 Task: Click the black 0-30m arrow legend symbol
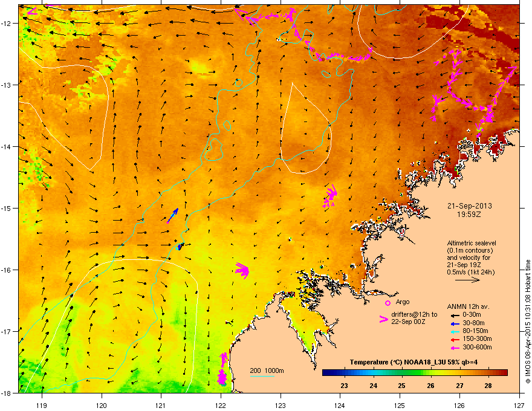(455, 315)
